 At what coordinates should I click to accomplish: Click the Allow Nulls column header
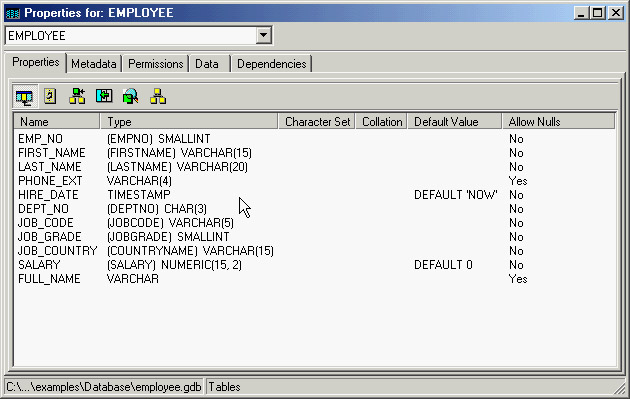pyautogui.click(x=558, y=121)
